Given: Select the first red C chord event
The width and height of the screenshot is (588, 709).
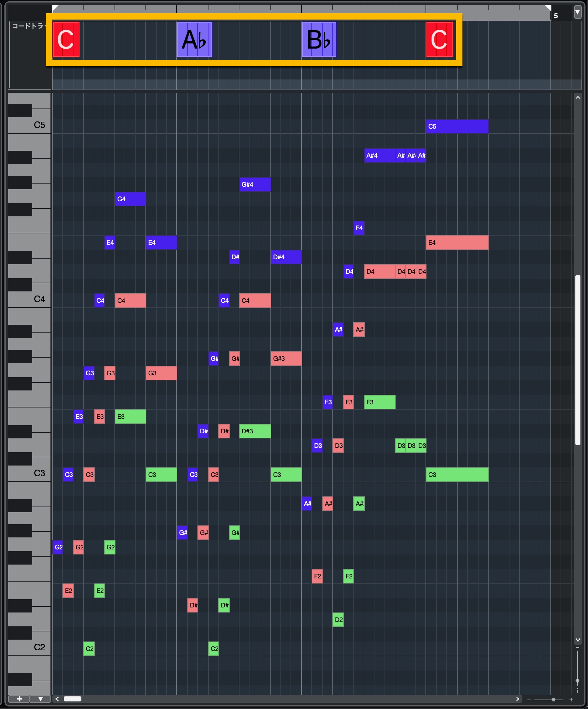Looking at the screenshot, I should point(66,39).
